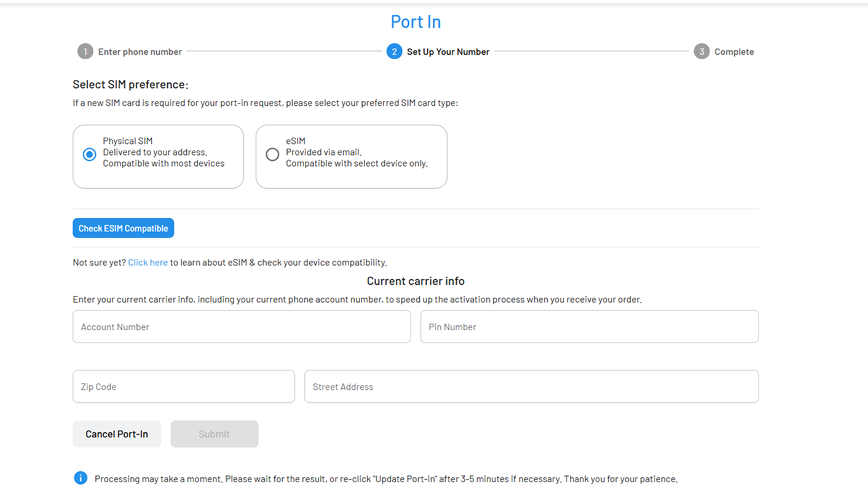The height and width of the screenshot is (500, 868).
Task: Click the Pin Number input field
Action: (589, 327)
